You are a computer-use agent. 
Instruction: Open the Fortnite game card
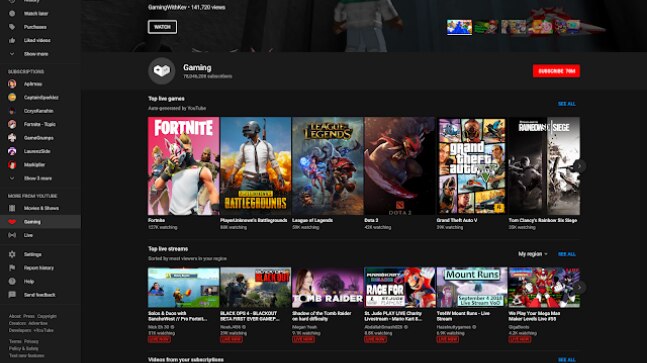[x=184, y=166]
